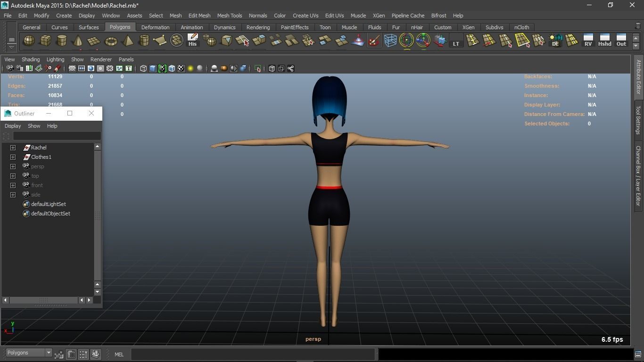Create a polygon pipe from the shelf

[x=144, y=41]
